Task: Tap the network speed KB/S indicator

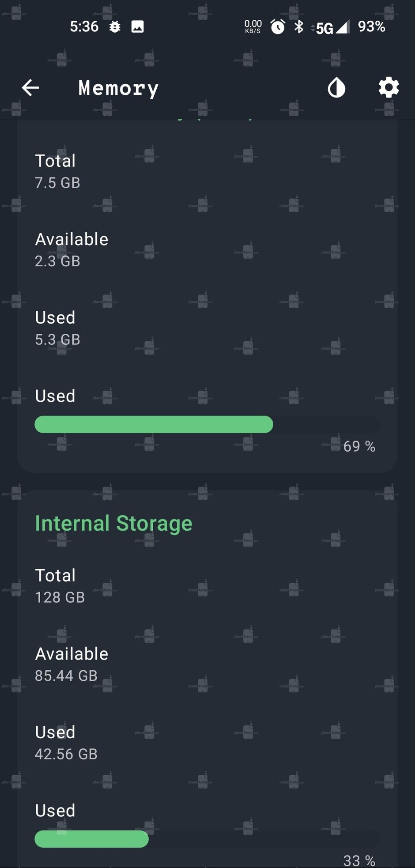Action: click(253, 26)
